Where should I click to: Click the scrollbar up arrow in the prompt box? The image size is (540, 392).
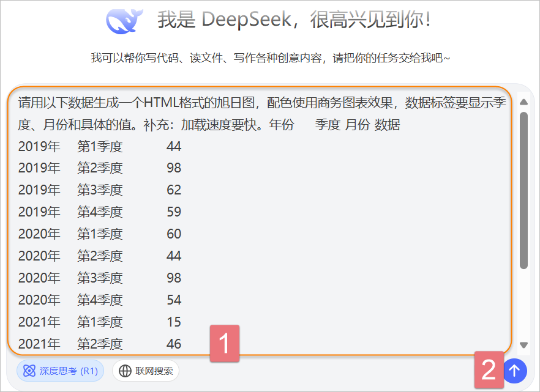524,102
